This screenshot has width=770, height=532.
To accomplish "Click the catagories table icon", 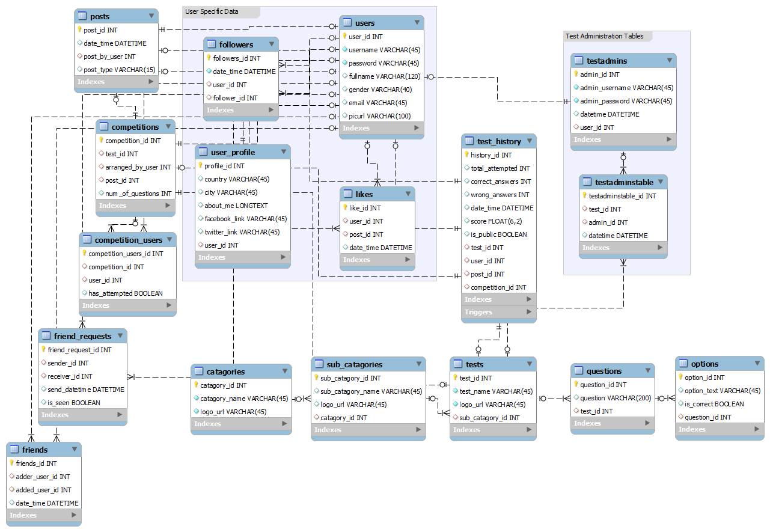I will 199,371.
